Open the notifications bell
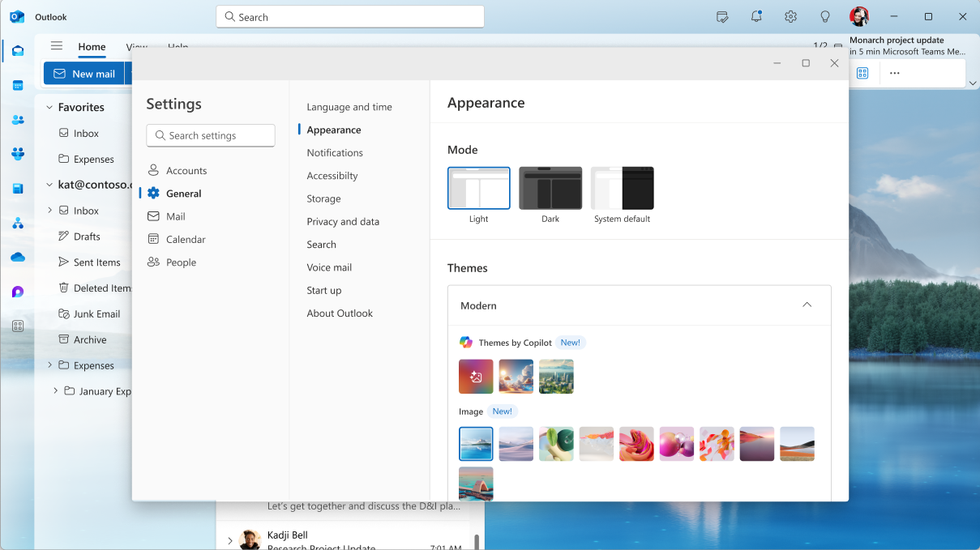This screenshot has width=980, height=550. coord(755,16)
